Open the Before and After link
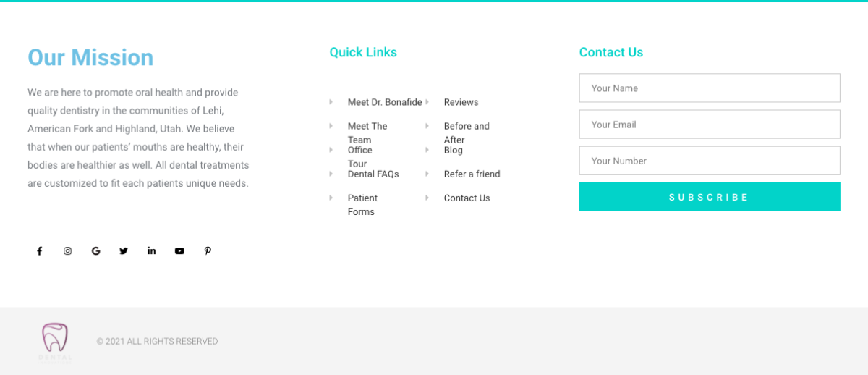 point(467,132)
